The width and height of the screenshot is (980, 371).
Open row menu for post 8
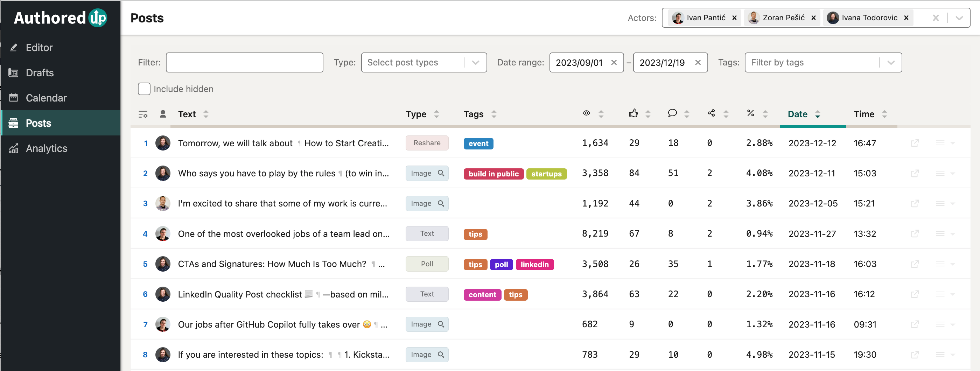(x=945, y=355)
